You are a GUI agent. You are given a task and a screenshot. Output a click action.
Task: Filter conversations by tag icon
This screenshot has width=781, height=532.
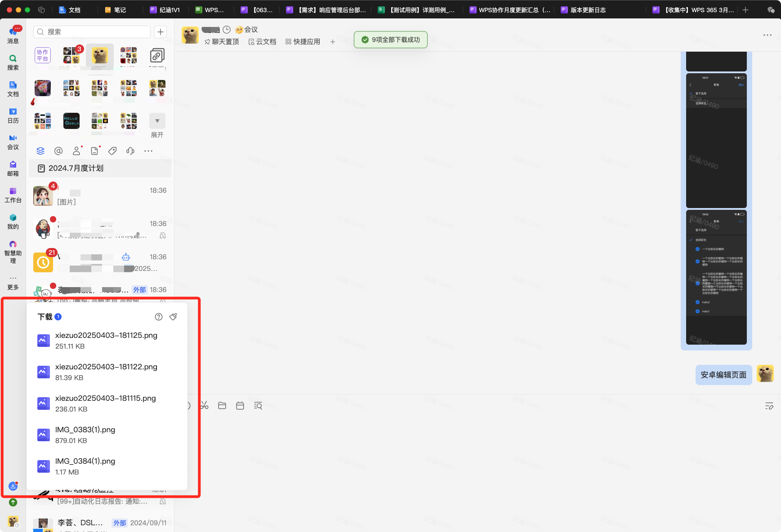pyautogui.click(x=112, y=151)
